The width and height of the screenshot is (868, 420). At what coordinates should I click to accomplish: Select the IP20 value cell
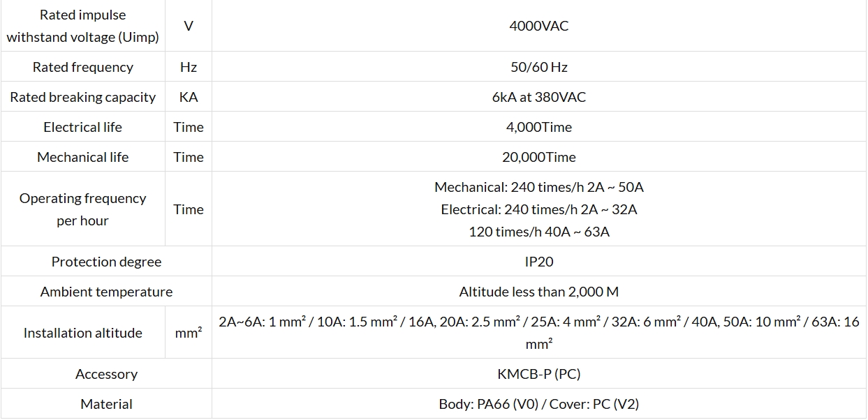point(539,262)
